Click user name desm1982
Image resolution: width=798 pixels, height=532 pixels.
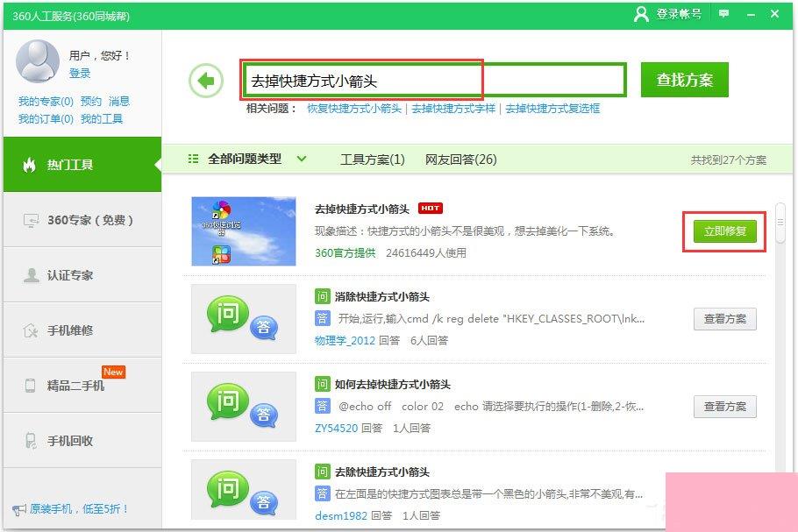pyautogui.click(x=341, y=515)
